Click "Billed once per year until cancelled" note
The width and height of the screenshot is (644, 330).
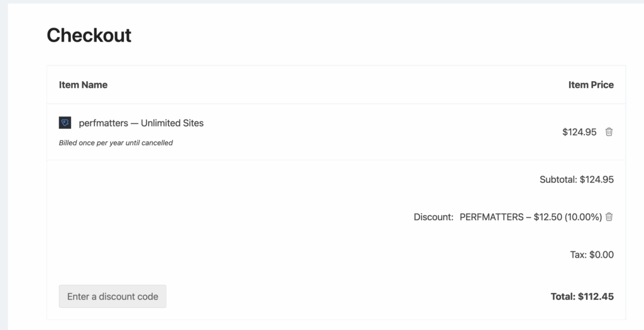point(116,143)
